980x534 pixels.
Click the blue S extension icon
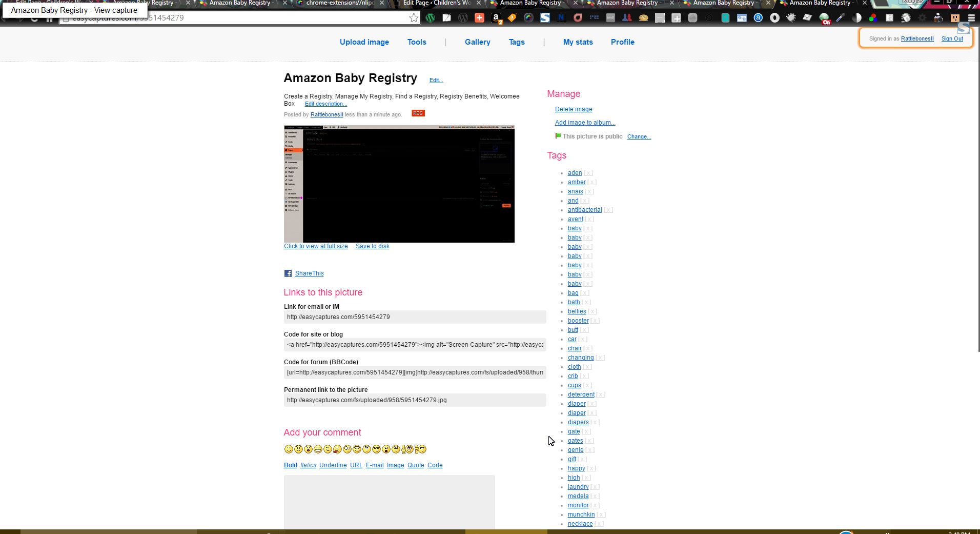point(545,18)
